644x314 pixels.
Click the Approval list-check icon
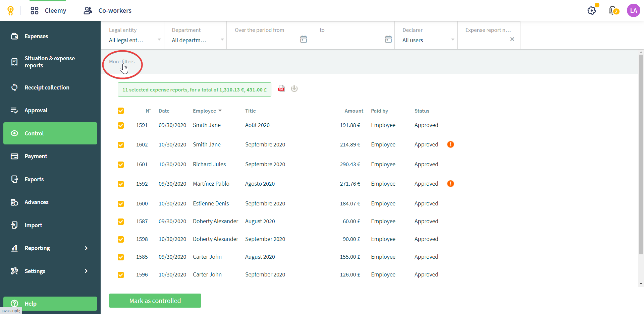[x=14, y=110]
